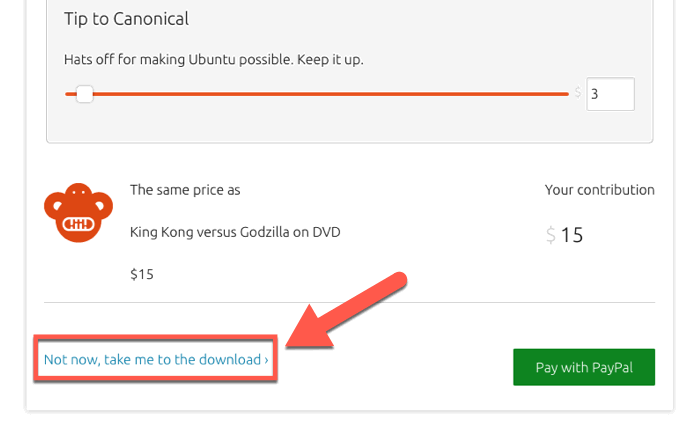The image size is (700, 434).
Task: Click the orange monkey face icon
Action: click(74, 214)
